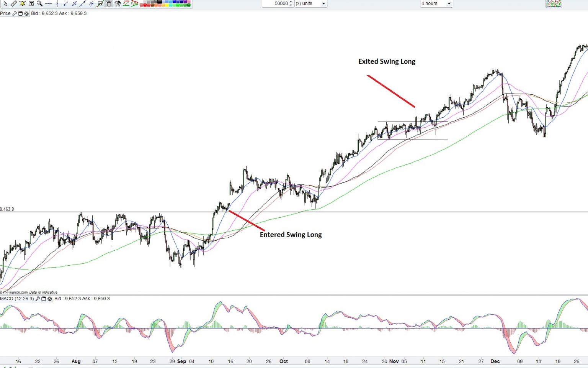The width and height of the screenshot is (588, 368).
Task: Activate the zoom magnifier tool
Action: [x=39, y=4]
